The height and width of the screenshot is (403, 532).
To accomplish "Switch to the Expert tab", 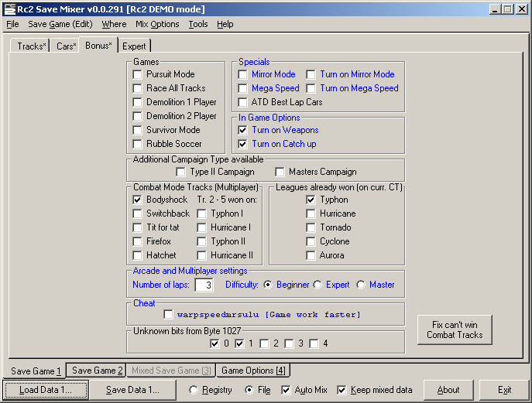I will coord(134,46).
